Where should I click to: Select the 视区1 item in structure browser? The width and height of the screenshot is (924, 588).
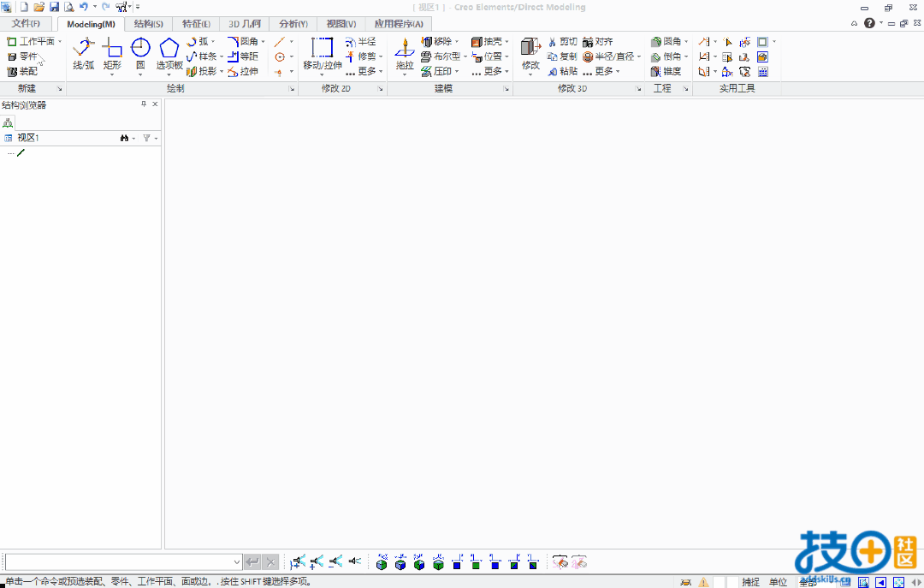pyautogui.click(x=27, y=138)
